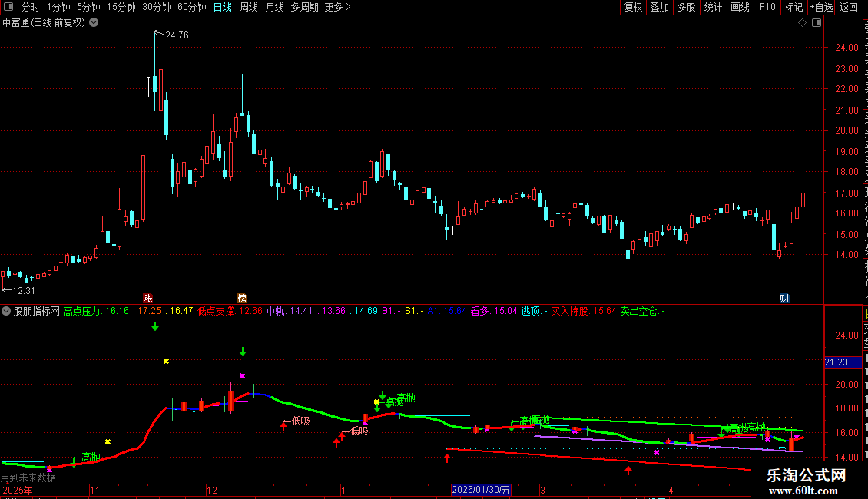
Task: Click the diamond icon near the chart corner
Action: tap(802, 23)
